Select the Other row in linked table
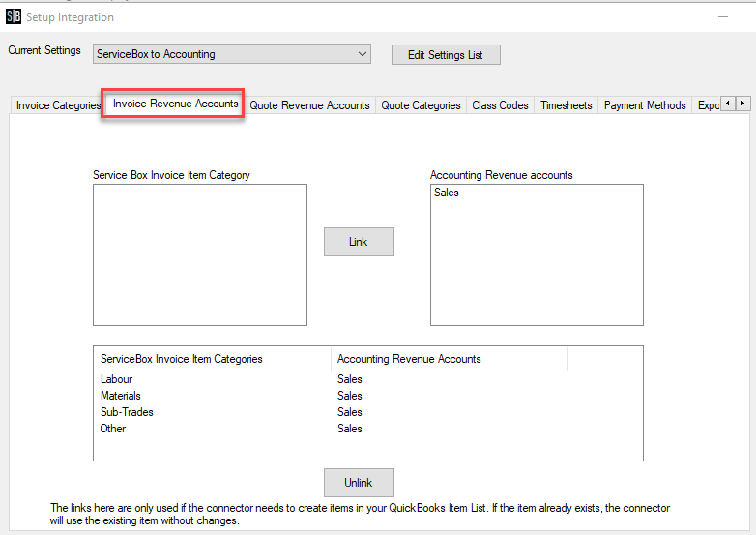 (x=368, y=429)
